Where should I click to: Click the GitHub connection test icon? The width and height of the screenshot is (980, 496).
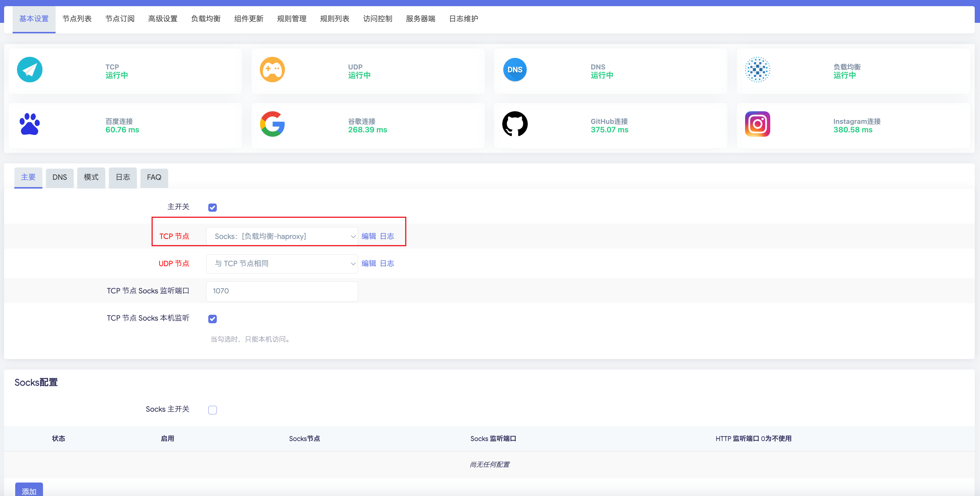pos(515,124)
